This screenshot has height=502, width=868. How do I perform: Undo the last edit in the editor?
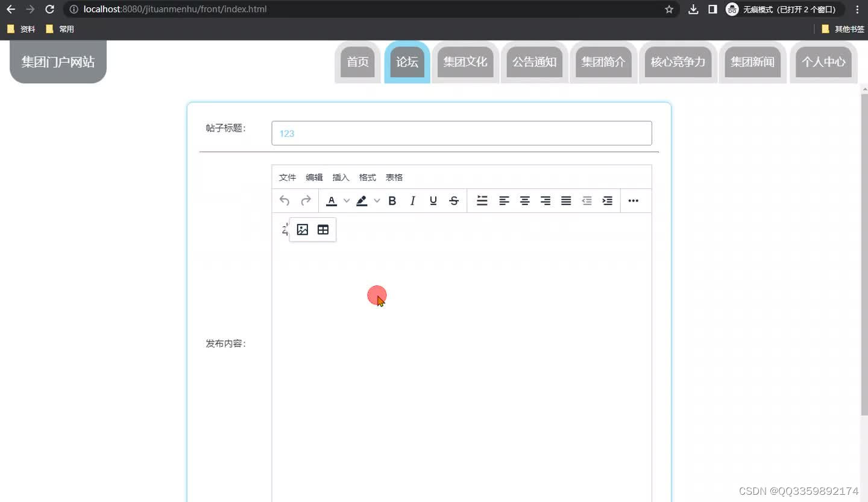coord(285,201)
